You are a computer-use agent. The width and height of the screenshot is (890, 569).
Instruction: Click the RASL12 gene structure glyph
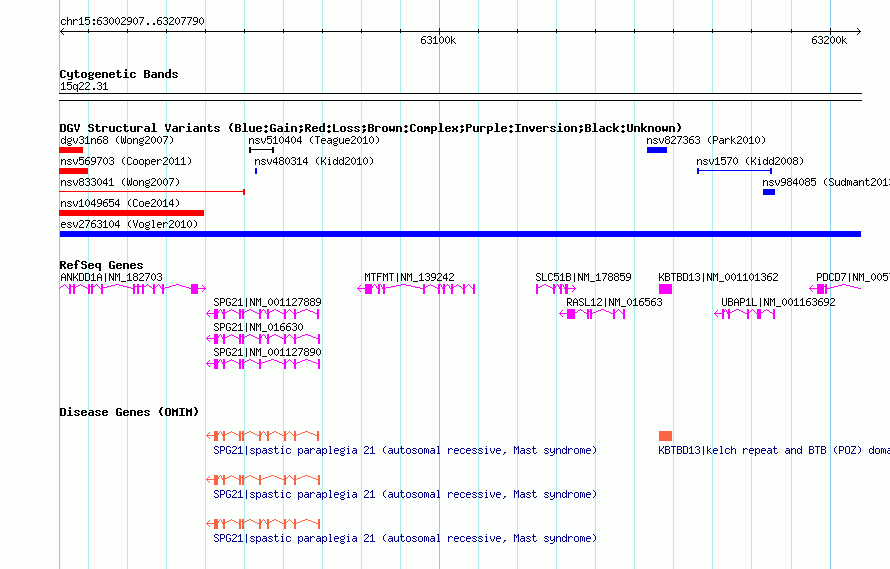coord(592,314)
